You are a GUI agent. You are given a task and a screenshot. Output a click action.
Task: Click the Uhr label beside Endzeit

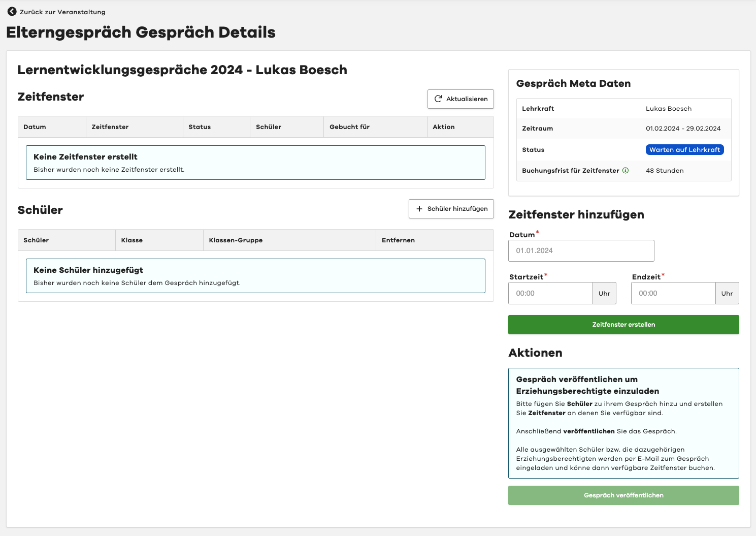(727, 294)
